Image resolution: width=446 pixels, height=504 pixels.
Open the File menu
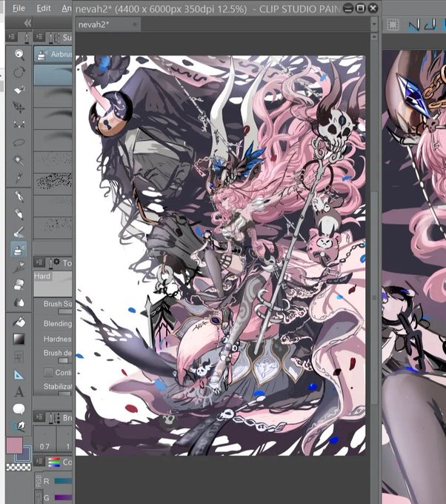(x=19, y=8)
